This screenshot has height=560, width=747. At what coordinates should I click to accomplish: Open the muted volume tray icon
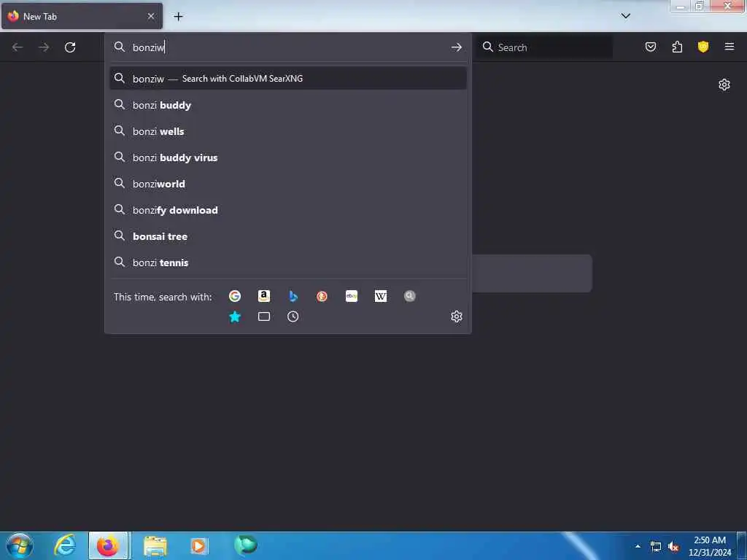673,547
